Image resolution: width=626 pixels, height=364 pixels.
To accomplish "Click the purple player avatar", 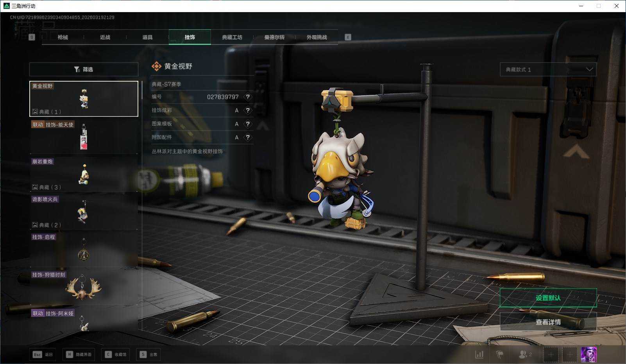I will click(588, 355).
